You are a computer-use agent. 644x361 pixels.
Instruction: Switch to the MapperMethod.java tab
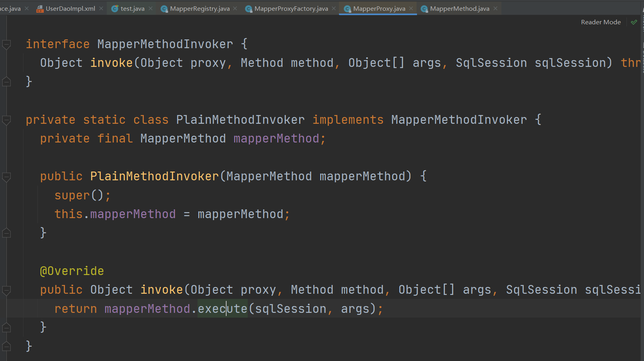tap(460, 8)
